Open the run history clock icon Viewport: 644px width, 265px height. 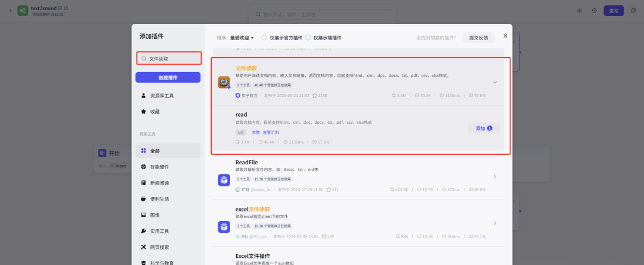pos(595,11)
